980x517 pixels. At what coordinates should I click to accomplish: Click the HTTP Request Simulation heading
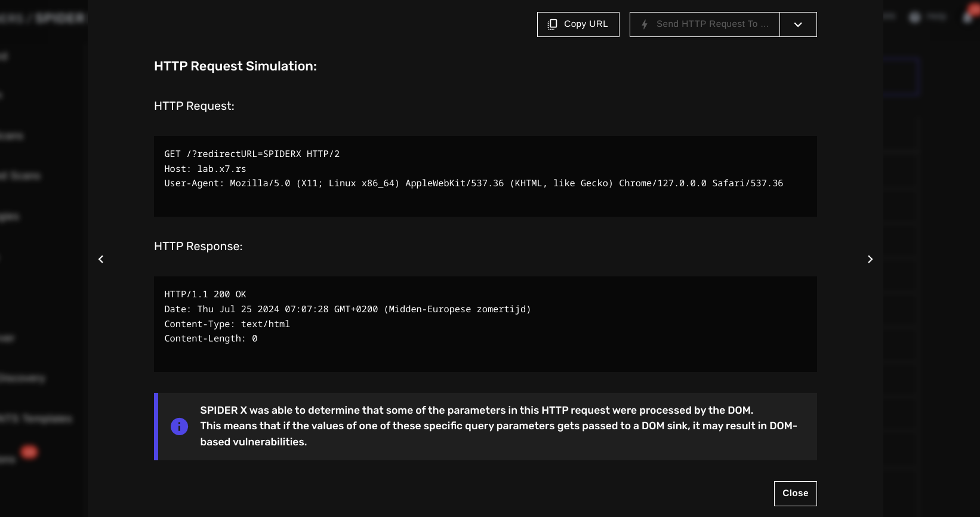point(235,66)
